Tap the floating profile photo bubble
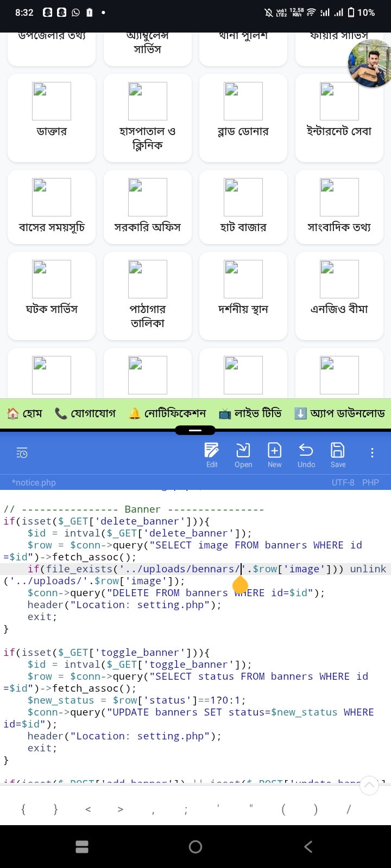This screenshot has width=391, height=868. pos(370,65)
